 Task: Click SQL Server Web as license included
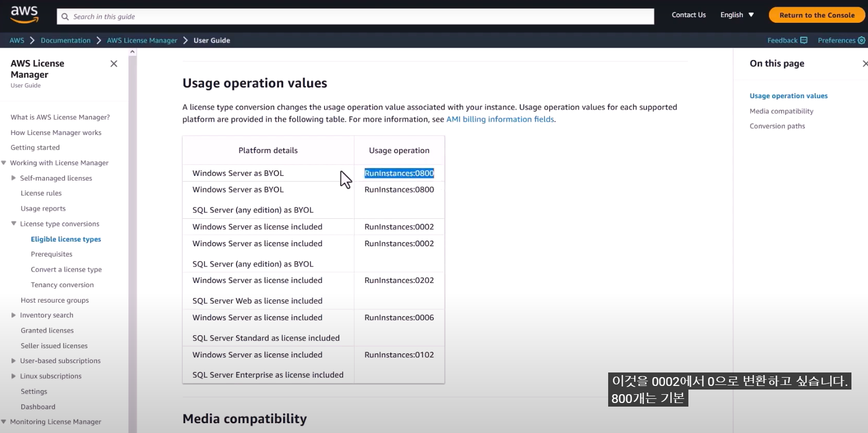257,301
